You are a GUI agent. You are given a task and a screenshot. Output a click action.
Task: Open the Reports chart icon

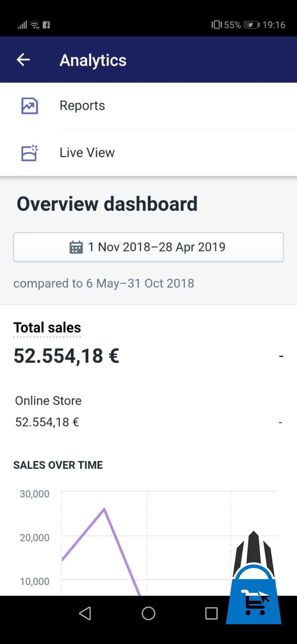[x=30, y=106]
